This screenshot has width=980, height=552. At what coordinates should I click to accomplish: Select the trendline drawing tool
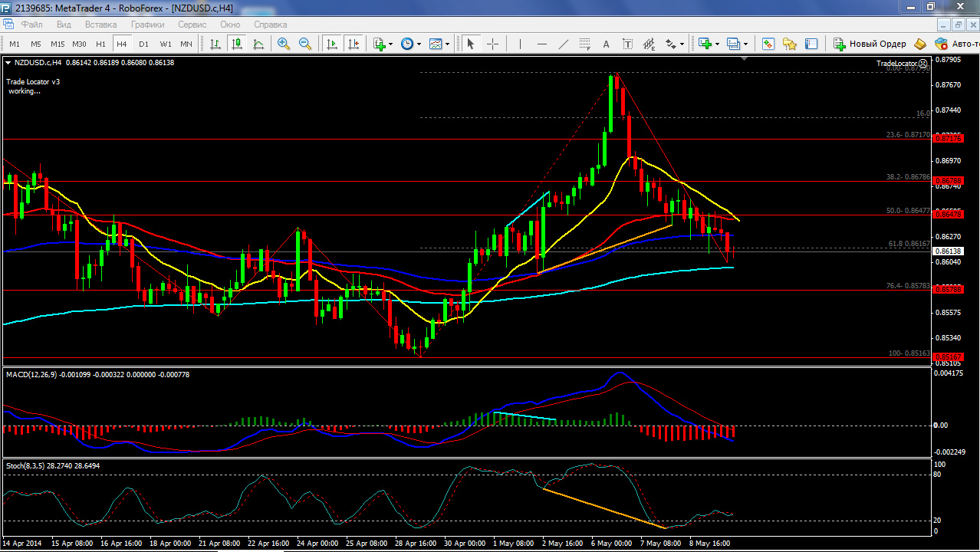point(564,44)
